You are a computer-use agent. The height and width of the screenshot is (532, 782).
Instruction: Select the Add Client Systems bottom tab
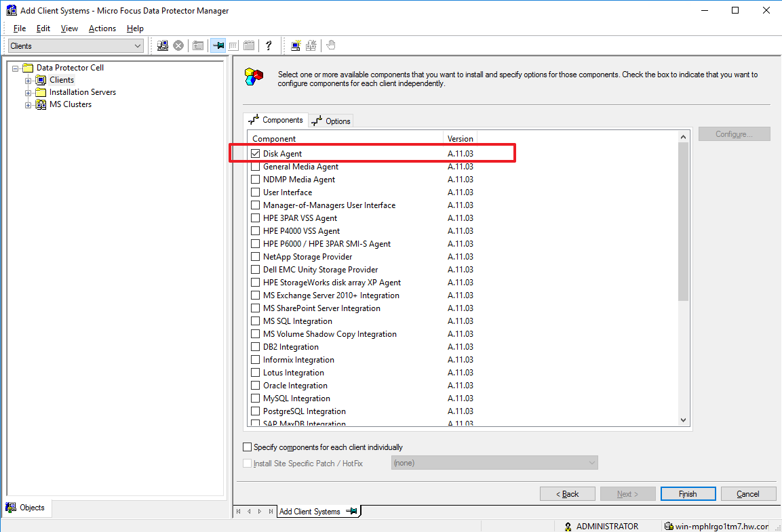[319, 511]
